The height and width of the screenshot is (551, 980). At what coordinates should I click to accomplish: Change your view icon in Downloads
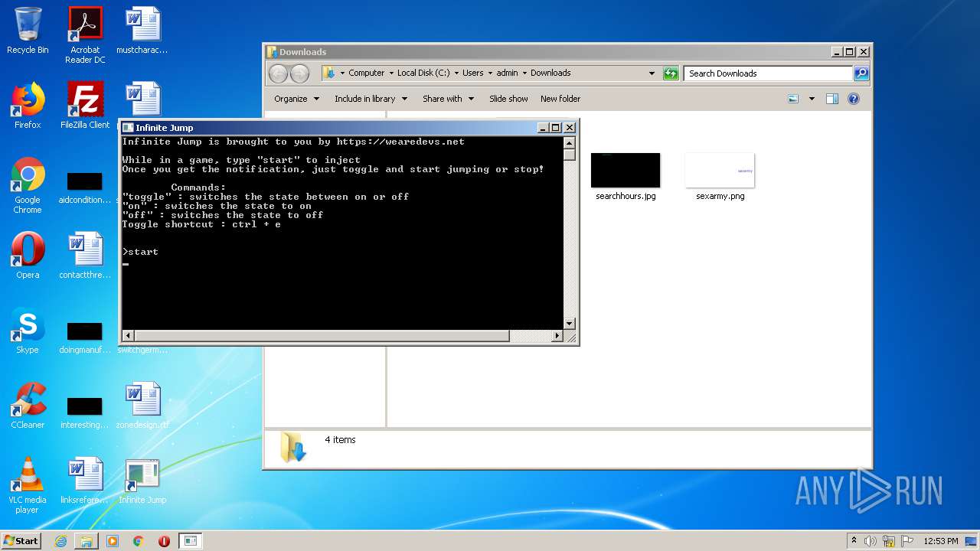pos(793,99)
